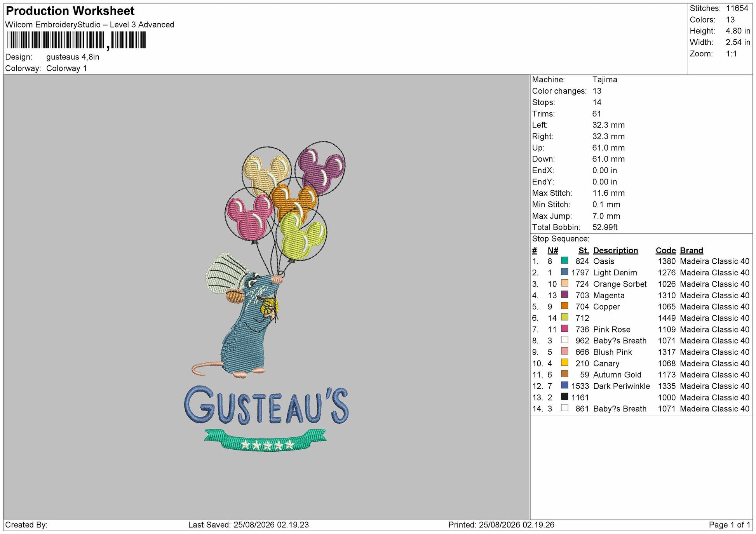The image size is (756, 534).
Task: Click the "Orange Sorbet" description
Action: coord(620,284)
